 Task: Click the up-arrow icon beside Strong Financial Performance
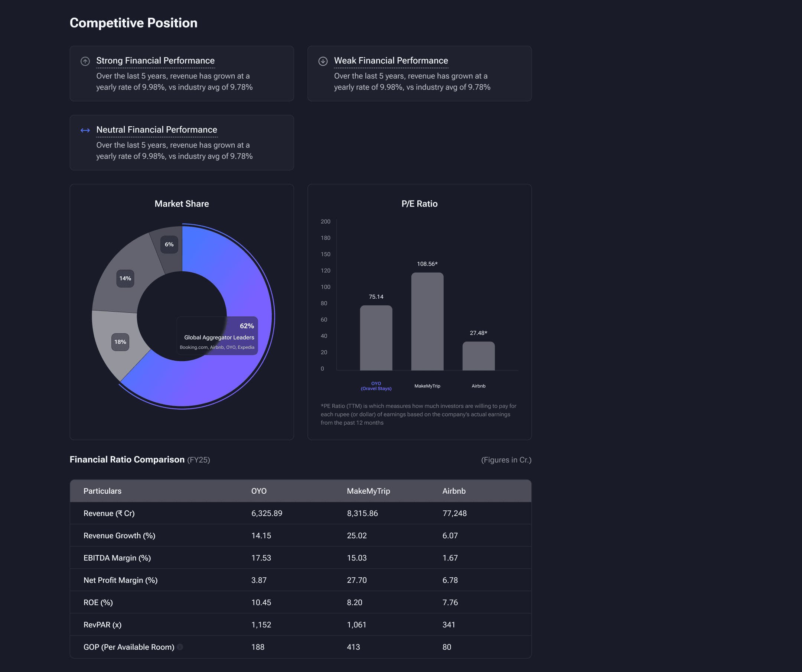click(x=85, y=61)
